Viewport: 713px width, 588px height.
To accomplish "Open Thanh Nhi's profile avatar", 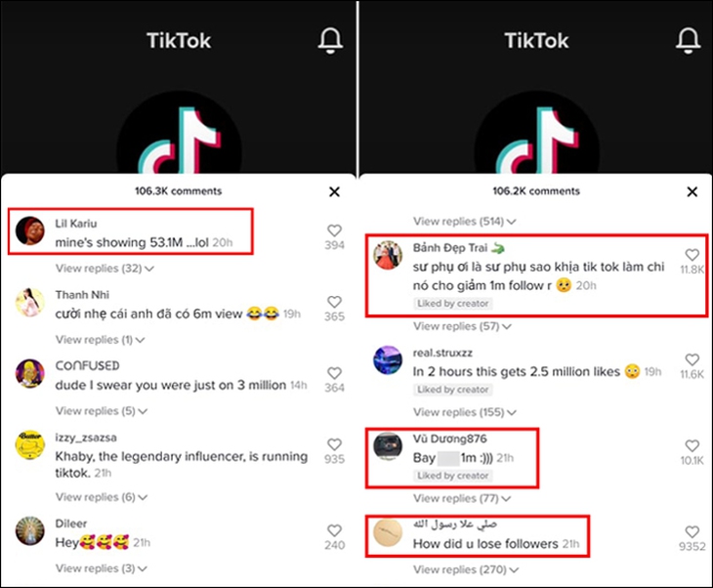I will tap(30, 303).
